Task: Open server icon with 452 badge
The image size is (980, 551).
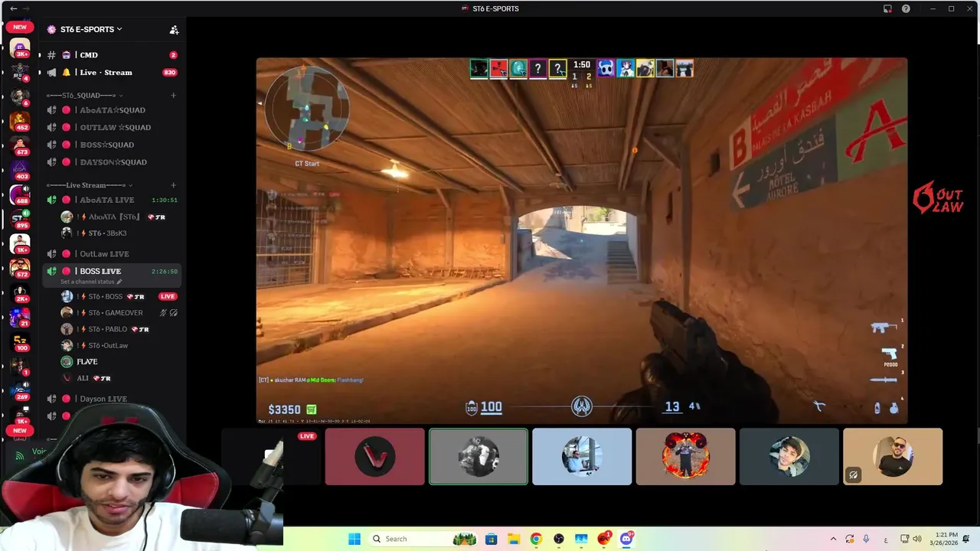Action: tap(19, 122)
